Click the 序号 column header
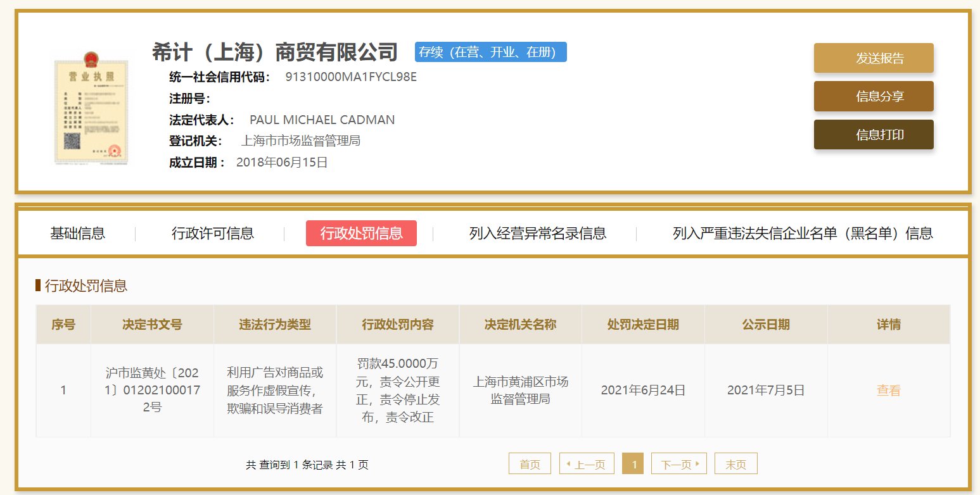980x495 pixels. (63, 325)
